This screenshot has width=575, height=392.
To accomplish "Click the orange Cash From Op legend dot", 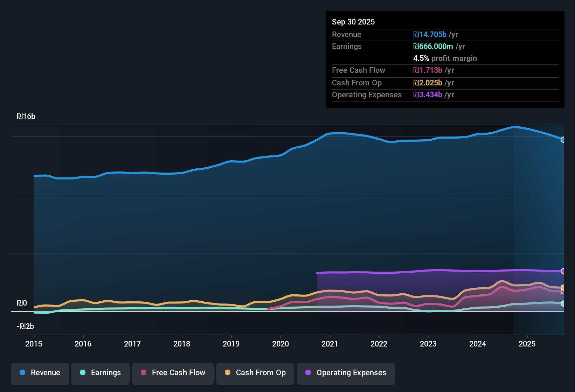I will [227, 373].
